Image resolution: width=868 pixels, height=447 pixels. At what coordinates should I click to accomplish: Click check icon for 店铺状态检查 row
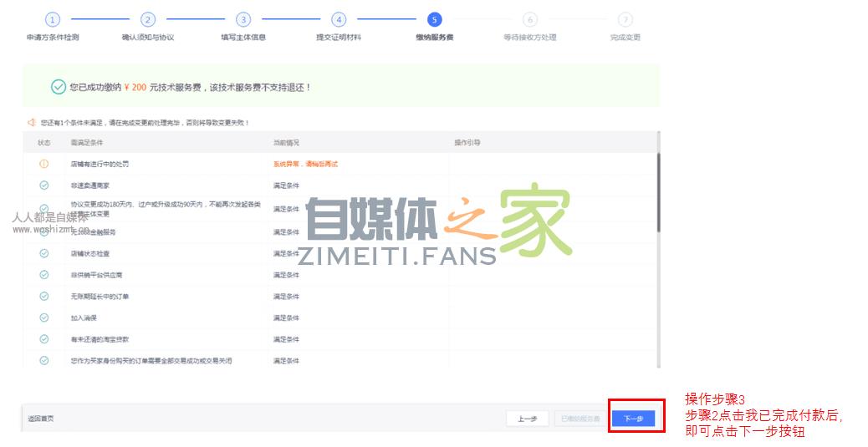pyautogui.click(x=43, y=253)
